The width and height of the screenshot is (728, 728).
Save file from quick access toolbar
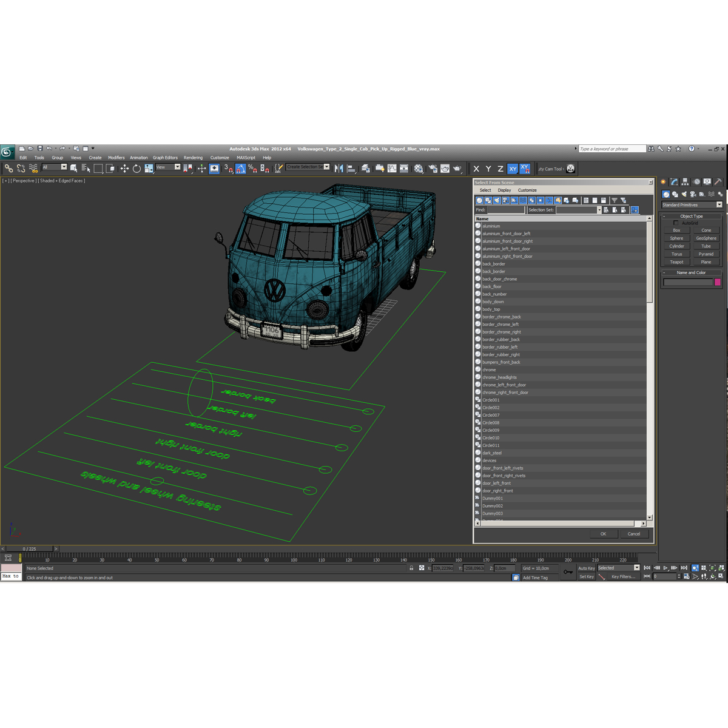click(x=40, y=149)
